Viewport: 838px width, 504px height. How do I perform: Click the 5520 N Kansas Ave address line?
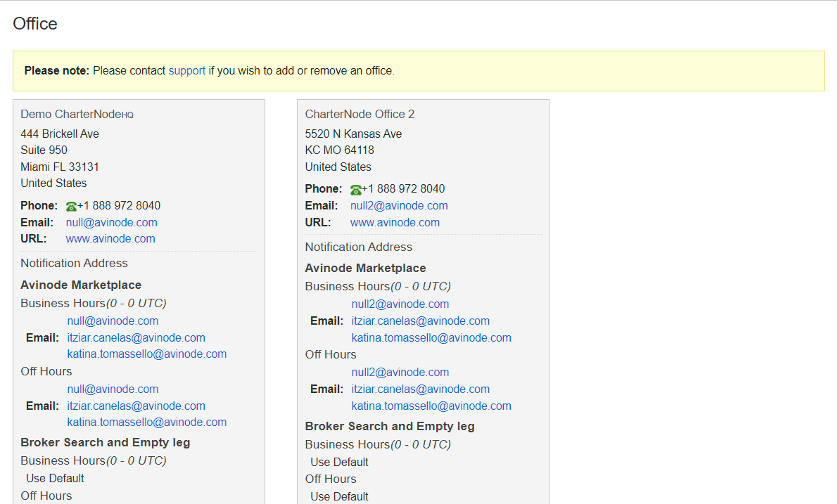pyautogui.click(x=353, y=134)
